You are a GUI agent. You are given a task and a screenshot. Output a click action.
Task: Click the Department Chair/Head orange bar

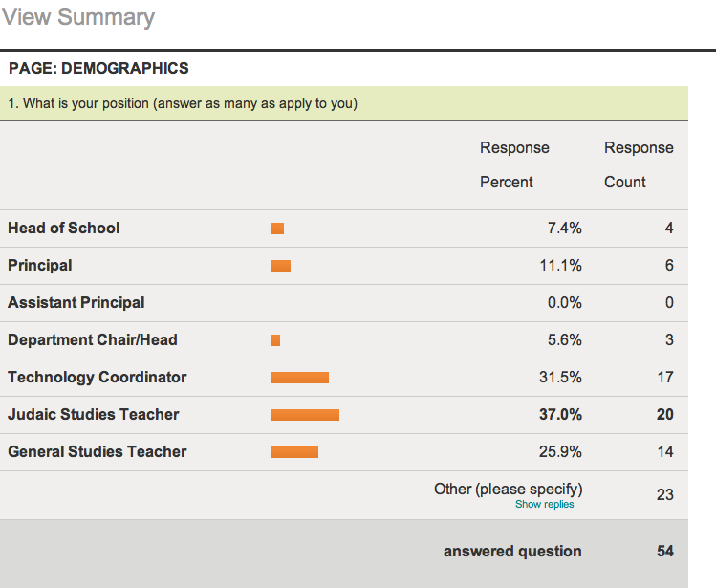click(275, 340)
